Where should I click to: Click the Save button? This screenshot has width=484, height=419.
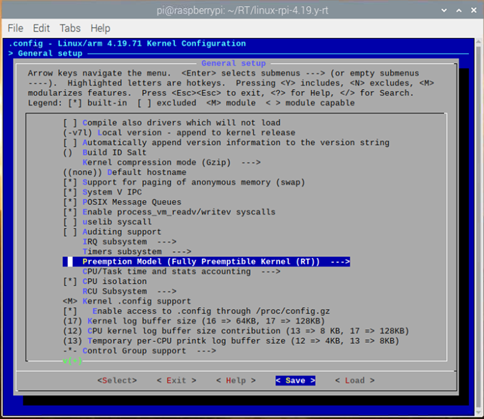click(x=295, y=381)
